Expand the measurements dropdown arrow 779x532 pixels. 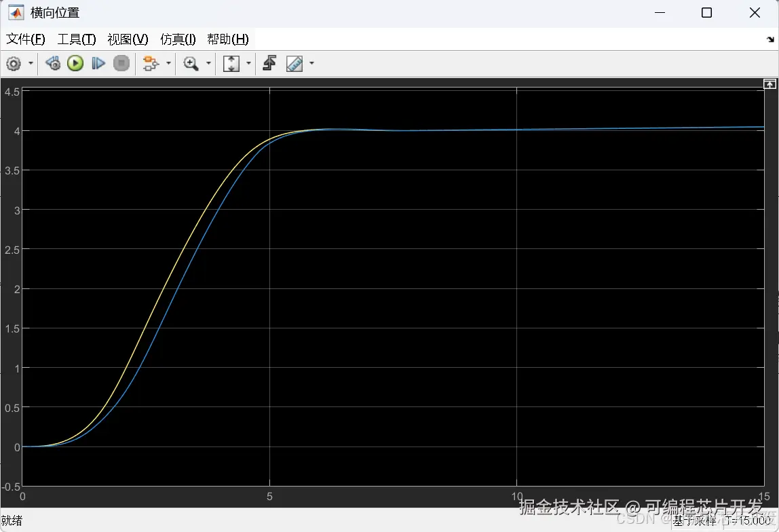312,63
